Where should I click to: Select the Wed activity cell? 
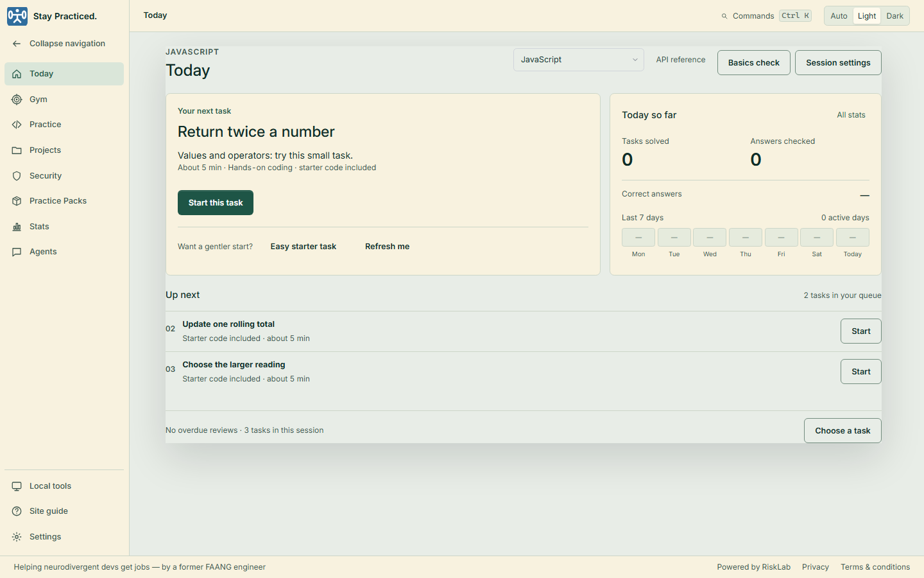tap(710, 238)
